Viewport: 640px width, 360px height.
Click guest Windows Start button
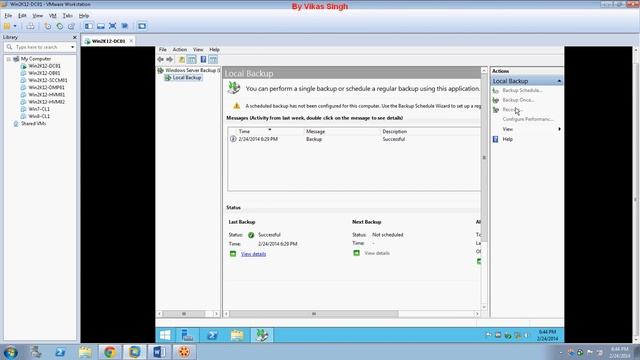(x=165, y=336)
